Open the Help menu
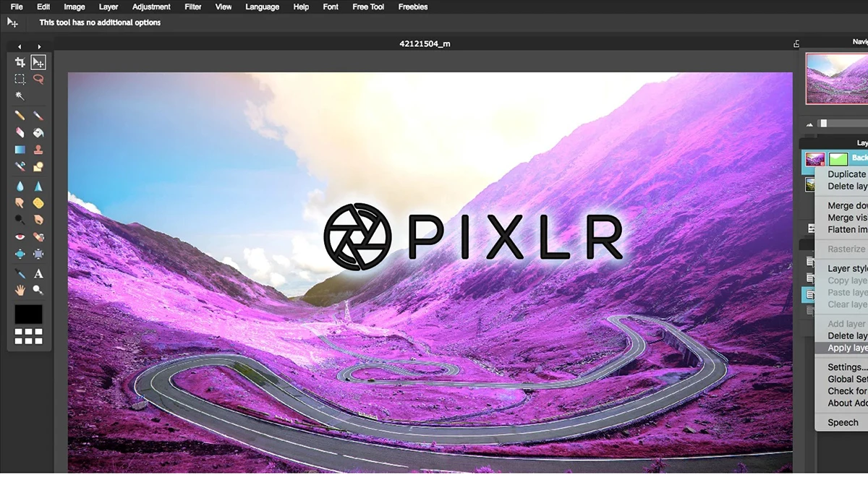 [301, 7]
